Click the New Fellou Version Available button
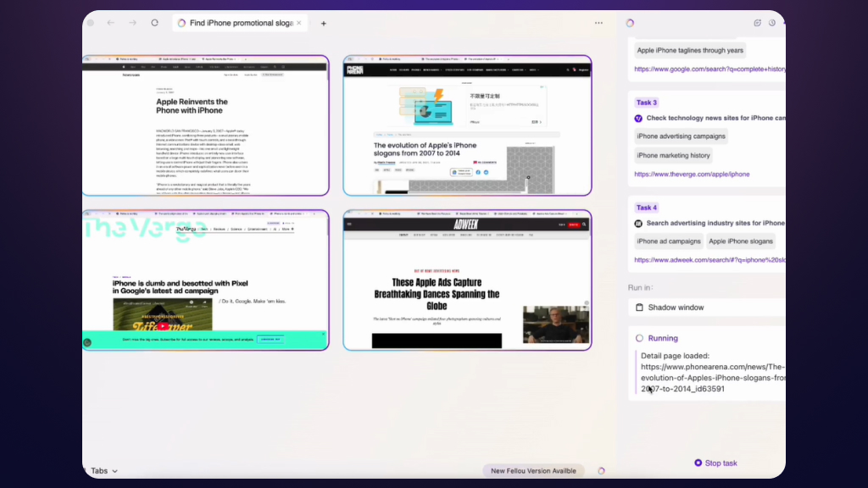The width and height of the screenshot is (868, 488). pyautogui.click(x=533, y=470)
